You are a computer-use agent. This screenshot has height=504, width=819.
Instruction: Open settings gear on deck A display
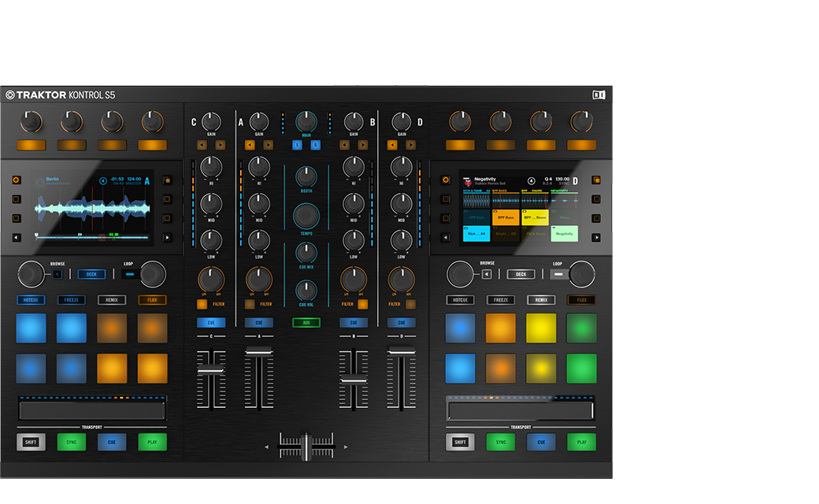tap(17, 180)
